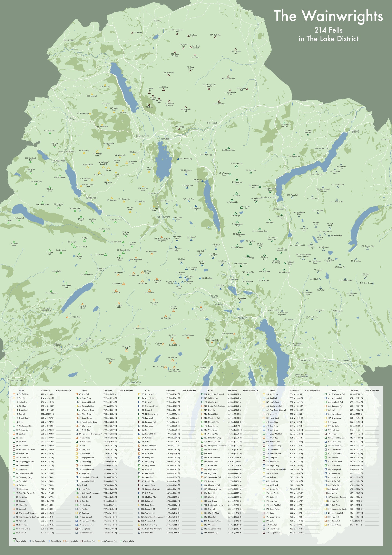This screenshot has width=392, height=555.
Task: Select the Catbells peak marker
Action: coord(149,172)
